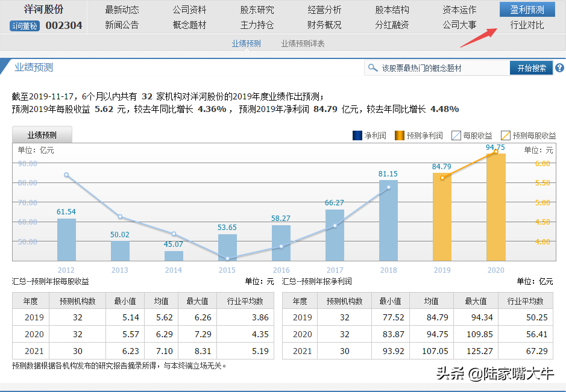Click the 预测机构数 header in EPS table
Image resolution: width=566 pixels, height=392 pixels.
(x=77, y=301)
